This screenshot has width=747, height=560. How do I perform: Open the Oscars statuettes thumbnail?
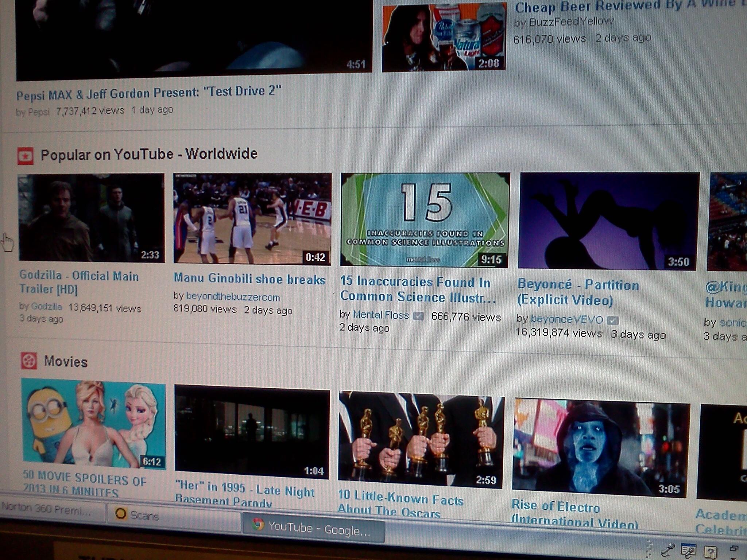click(421, 440)
